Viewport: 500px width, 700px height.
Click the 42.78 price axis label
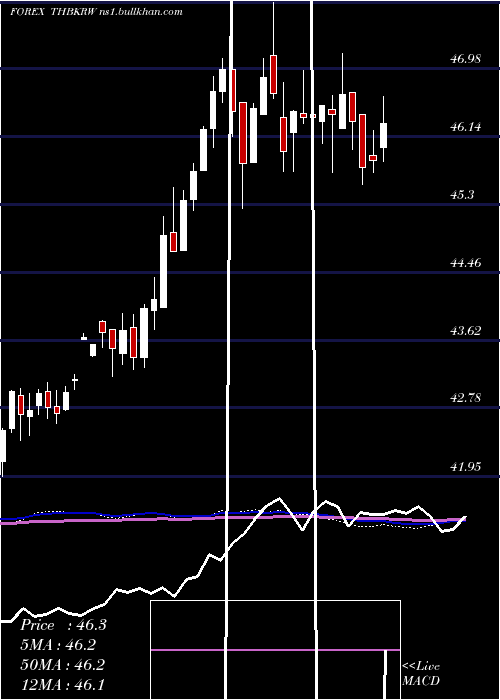[466, 397]
